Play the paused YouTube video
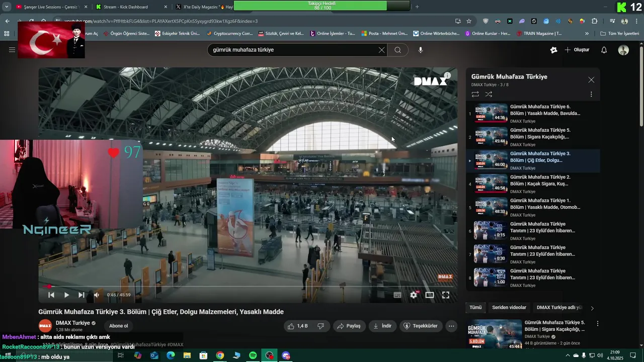 click(x=66, y=295)
